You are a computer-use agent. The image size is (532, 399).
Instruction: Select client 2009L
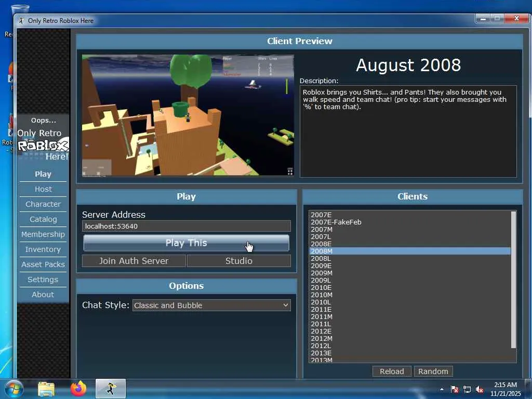coord(410,280)
